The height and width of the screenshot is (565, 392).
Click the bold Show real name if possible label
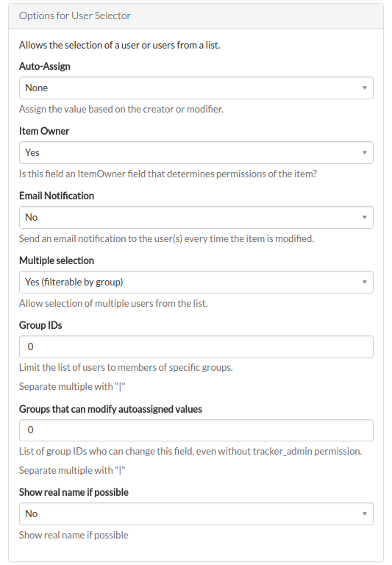[x=74, y=492]
